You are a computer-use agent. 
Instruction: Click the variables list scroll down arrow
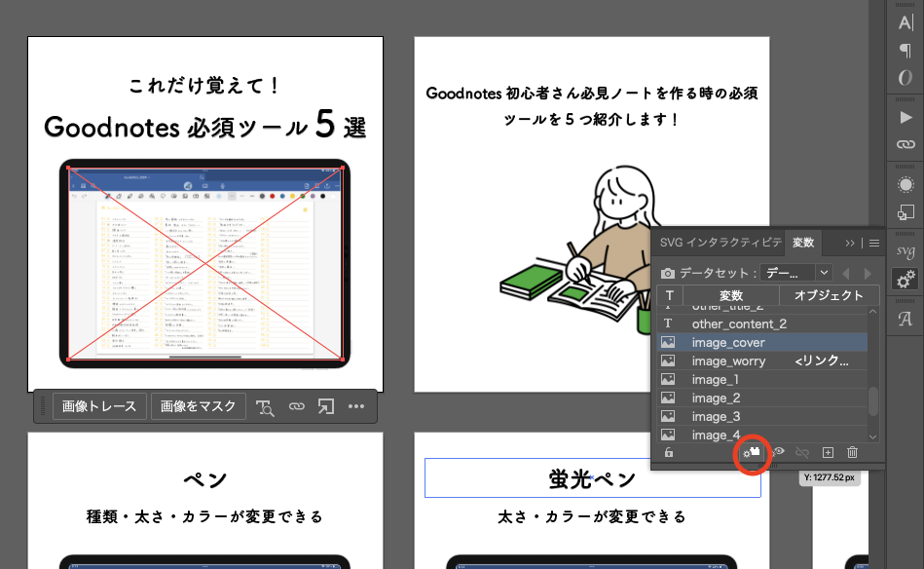pyautogui.click(x=873, y=436)
